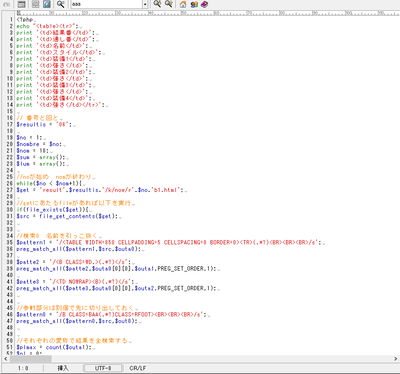
Task: Click the grayed undo arrow icon at toolbar start
Action: coord(6,4)
